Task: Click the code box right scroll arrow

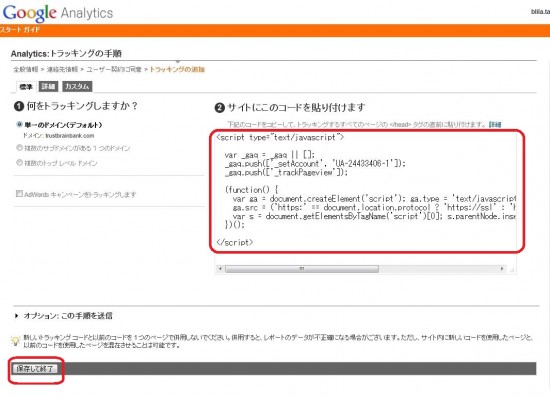Action: pos(502,269)
